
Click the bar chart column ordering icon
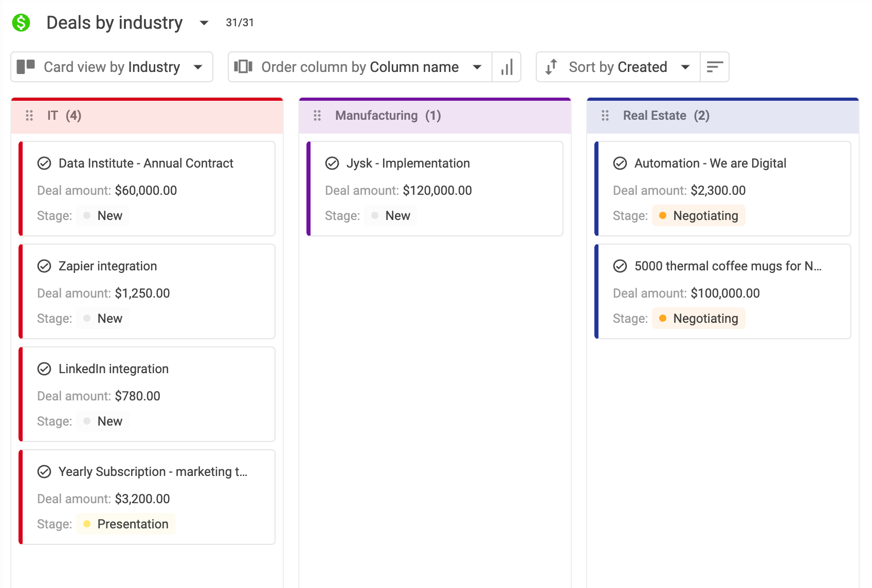507,67
